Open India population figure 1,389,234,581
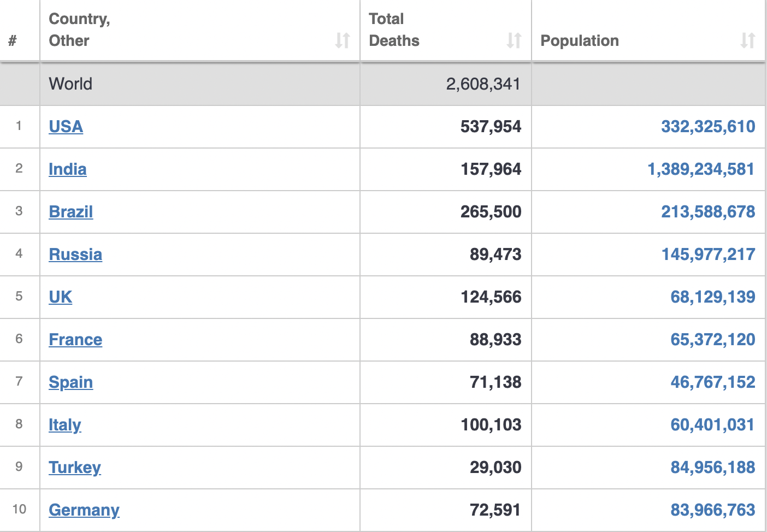Screen dimensions: 767x532 (701, 169)
